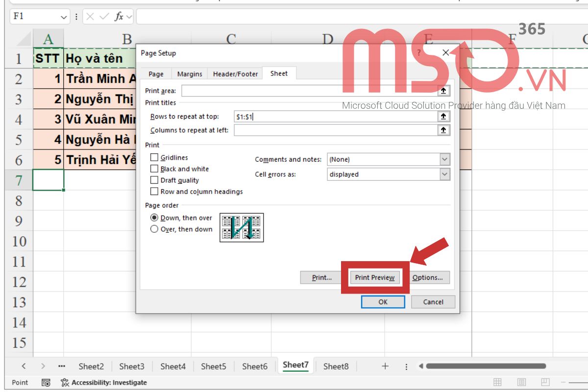Confirm with the OK button
588x392 pixels.
[383, 302]
